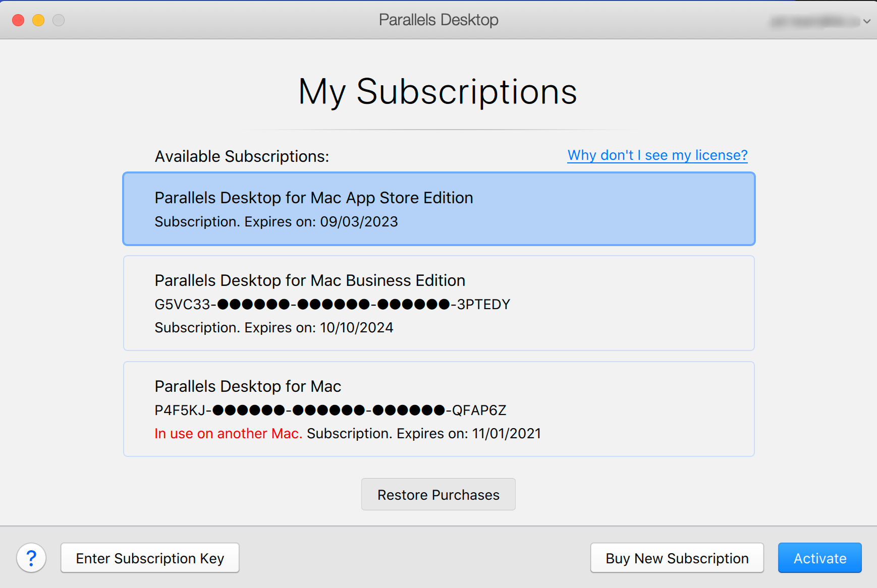Click the 'My Subscriptions' heading

click(437, 92)
